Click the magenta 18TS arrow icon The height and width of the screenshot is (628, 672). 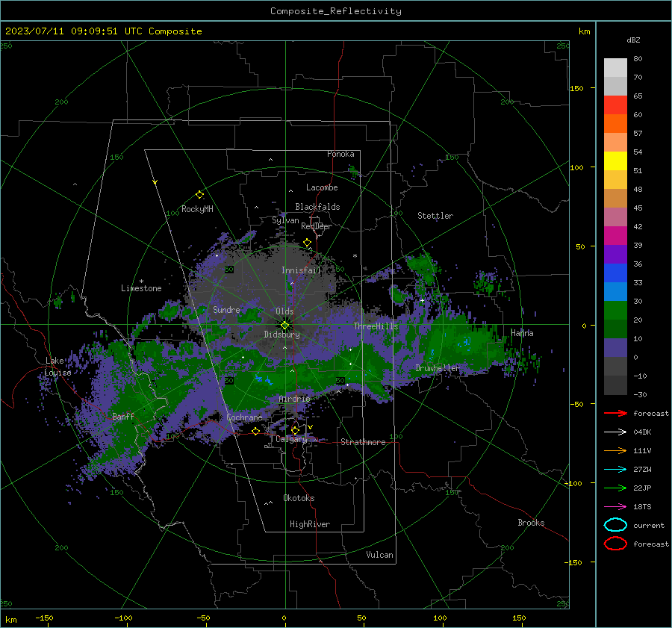(615, 507)
